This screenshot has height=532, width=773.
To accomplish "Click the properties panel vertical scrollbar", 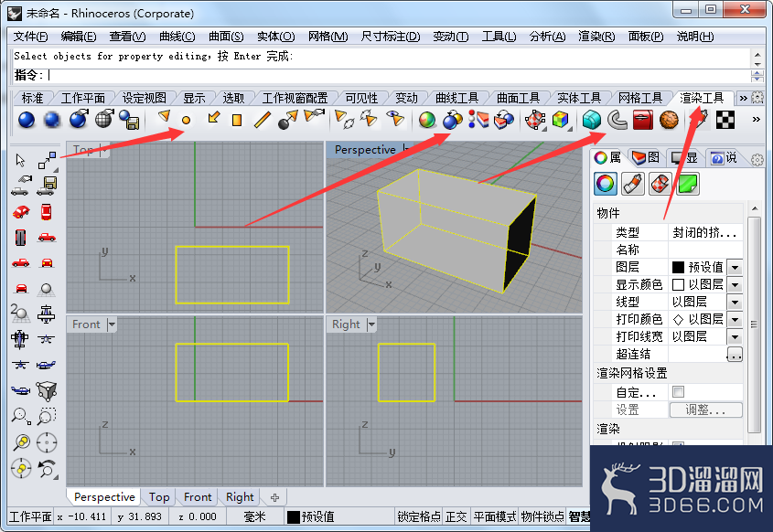I will click(x=755, y=324).
